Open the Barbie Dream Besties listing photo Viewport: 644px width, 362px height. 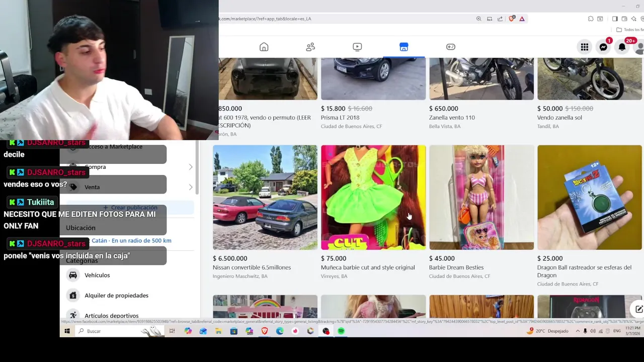coord(481,197)
